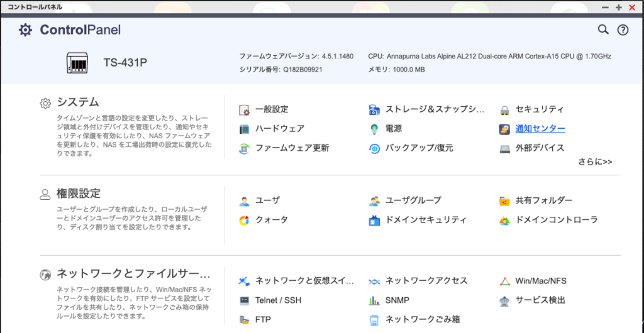Open the 通知センター link
Screen dimensions: 644x333
pos(540,129)
